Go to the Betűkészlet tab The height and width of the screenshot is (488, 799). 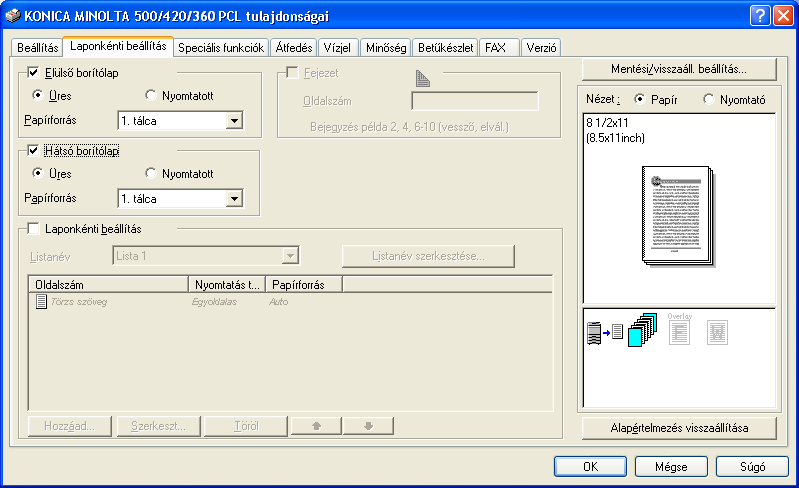pos(445,48)
